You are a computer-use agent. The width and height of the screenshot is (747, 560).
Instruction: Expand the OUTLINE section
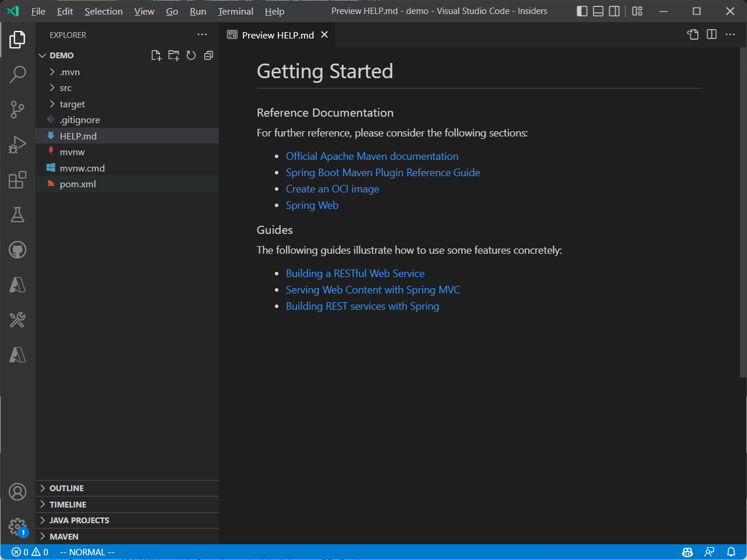coord(67,488)
